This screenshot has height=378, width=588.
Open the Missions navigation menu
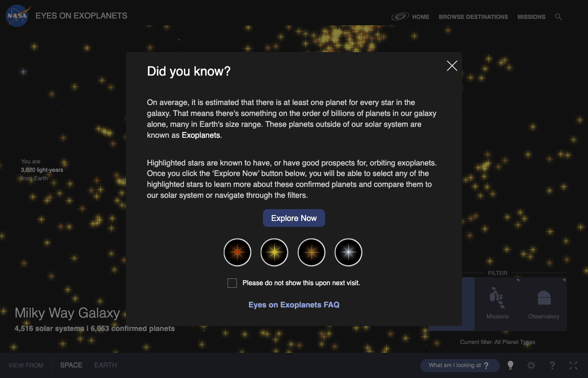(531, 17)
